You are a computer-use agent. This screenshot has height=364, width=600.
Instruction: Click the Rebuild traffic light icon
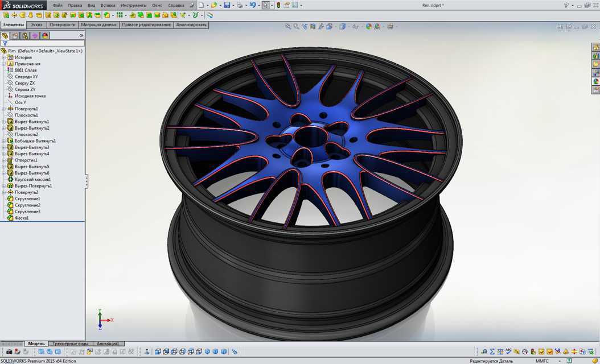(x=278, y=5)
